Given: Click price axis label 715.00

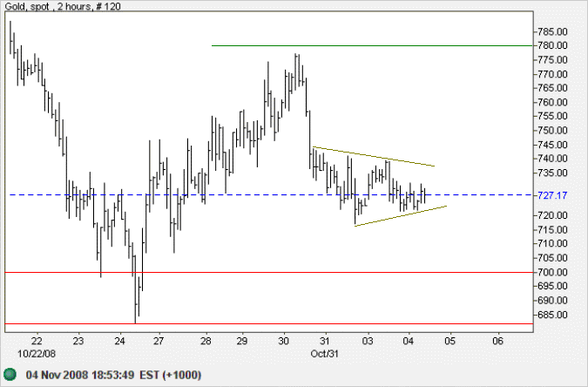Looking at the screenshot, I should [552, 230].
